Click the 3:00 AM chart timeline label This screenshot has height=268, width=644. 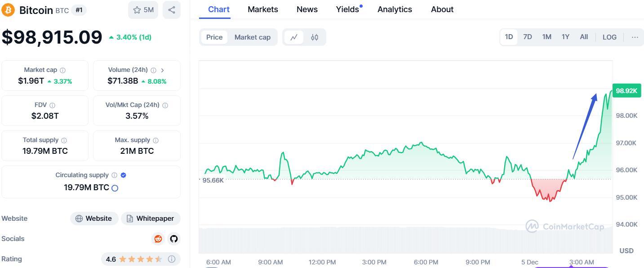582,262
